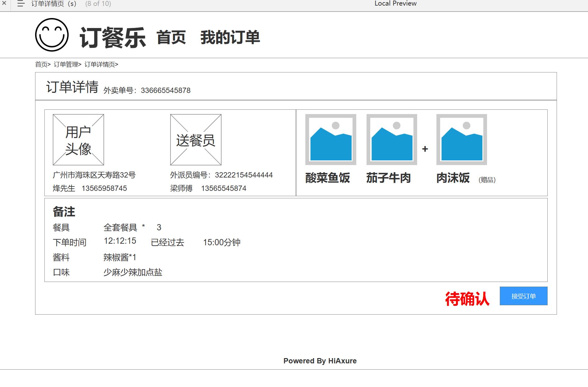Click the 接受订单 button
Viewport: 588px width, 387px height.
[524, 296]
